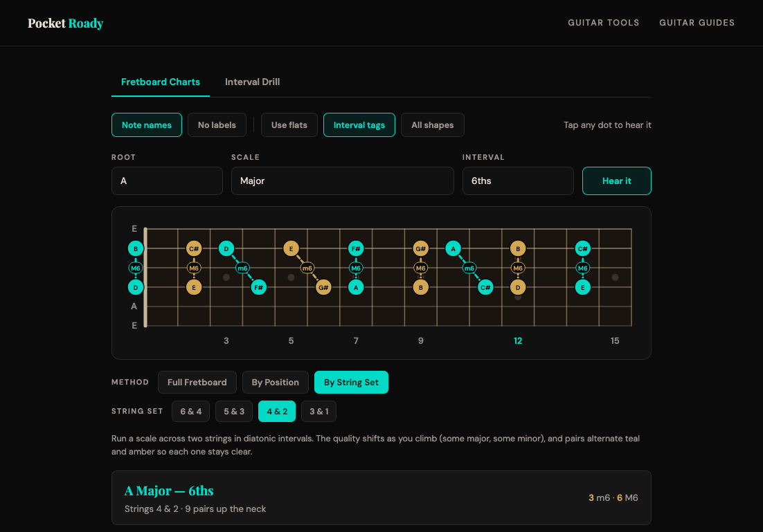The image size is (763, 532).
Task: Select the Full Fretboard method
Action: [x=197, y=382]
